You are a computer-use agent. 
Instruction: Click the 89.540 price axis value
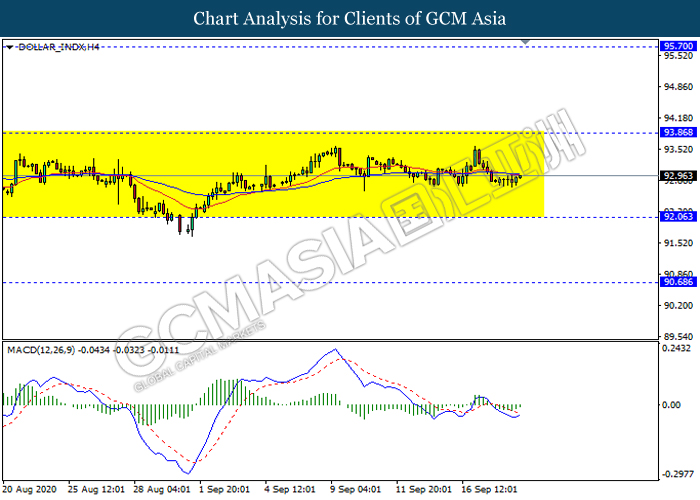[x=678, y=337]
